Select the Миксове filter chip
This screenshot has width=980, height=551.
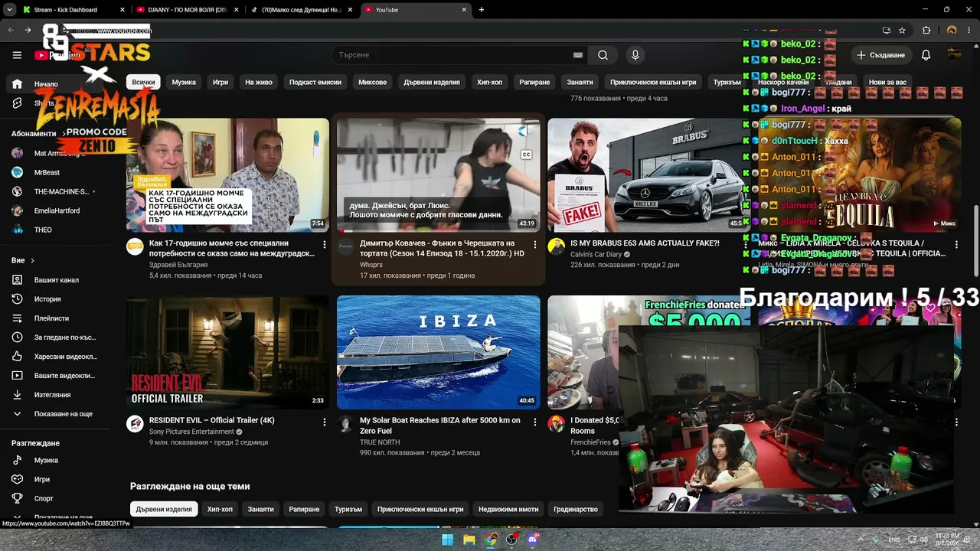pos(373,82)
